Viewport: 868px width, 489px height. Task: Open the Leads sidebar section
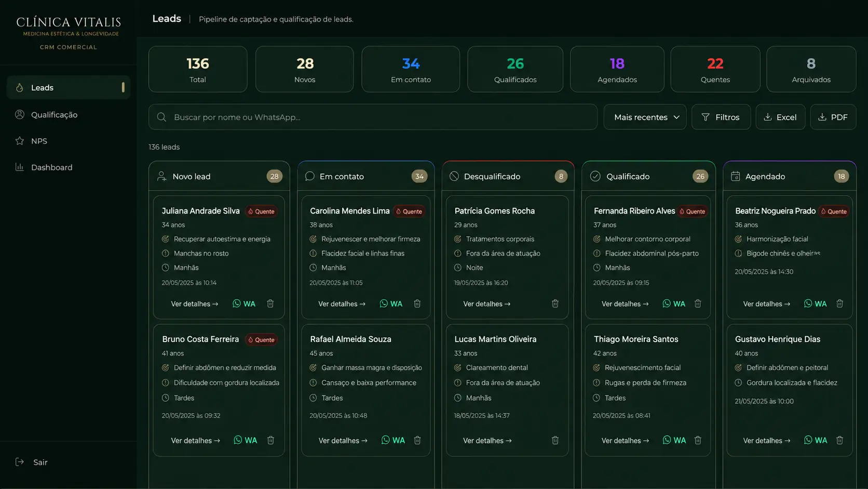[x=69, y=87]
